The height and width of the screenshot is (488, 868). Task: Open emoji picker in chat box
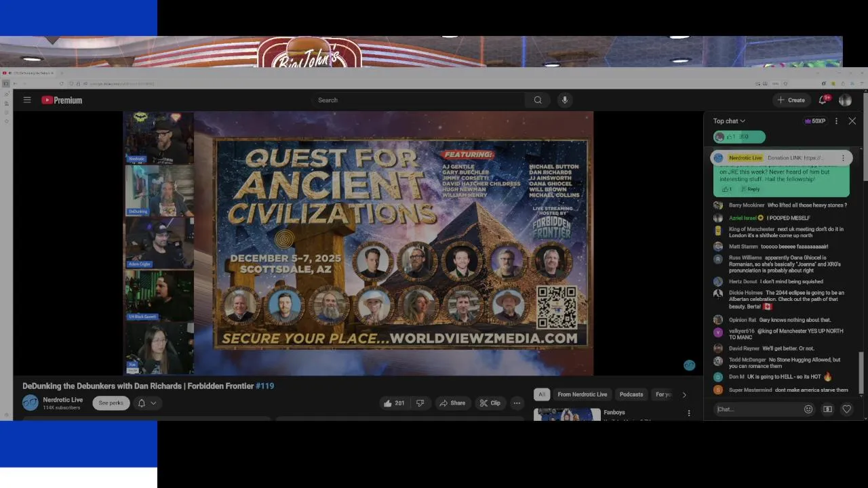808,409
